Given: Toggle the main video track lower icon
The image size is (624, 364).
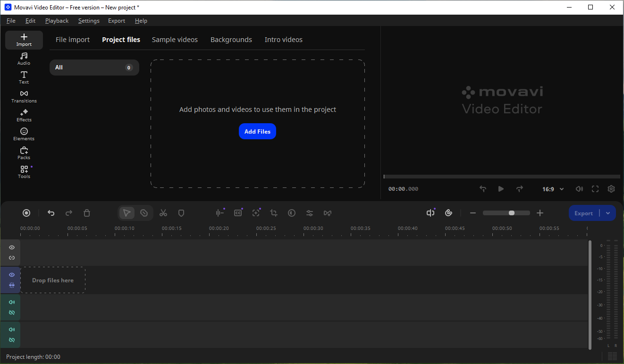Looking at the screenshot, I should click(12, 285).
